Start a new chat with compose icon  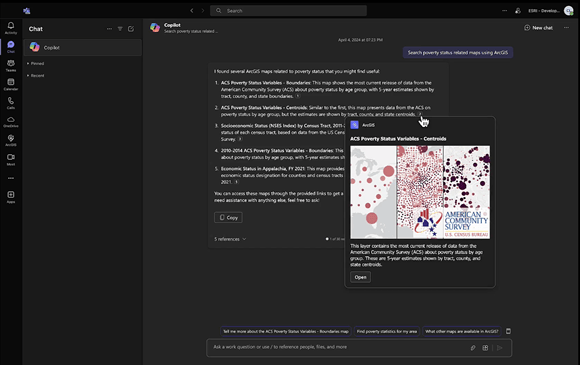[x=131, y=29]
